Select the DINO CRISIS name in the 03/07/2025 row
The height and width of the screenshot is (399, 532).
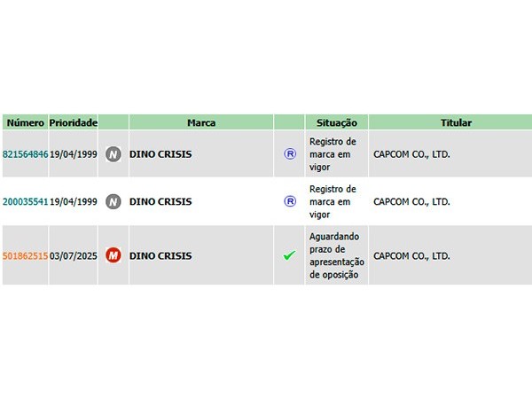[160, 256]
